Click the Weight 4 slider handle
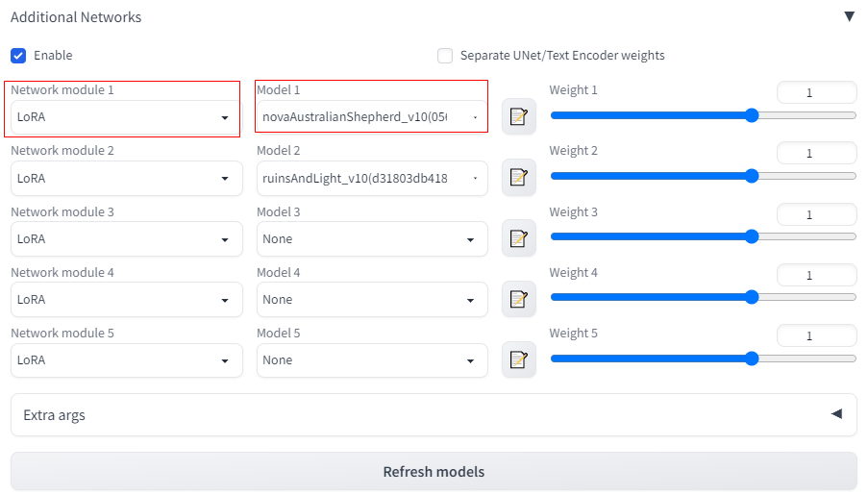Viewport: 868px width, 495px height. [x=752, y=297]
